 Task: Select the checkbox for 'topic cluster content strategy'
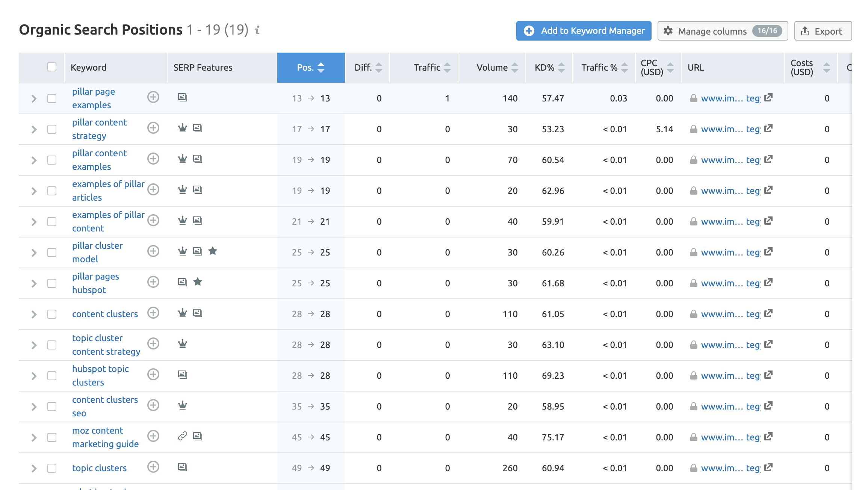[x=52, y=345]
